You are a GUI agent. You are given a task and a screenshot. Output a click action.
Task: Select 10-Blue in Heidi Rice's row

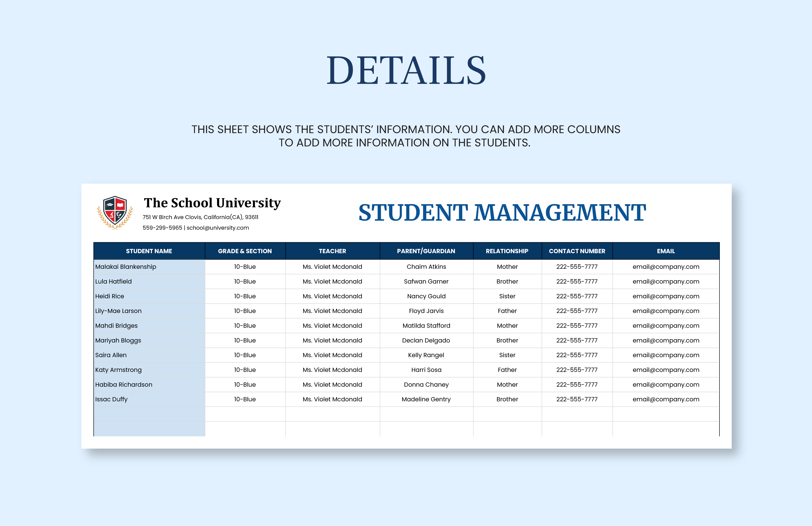coord(245,296)
